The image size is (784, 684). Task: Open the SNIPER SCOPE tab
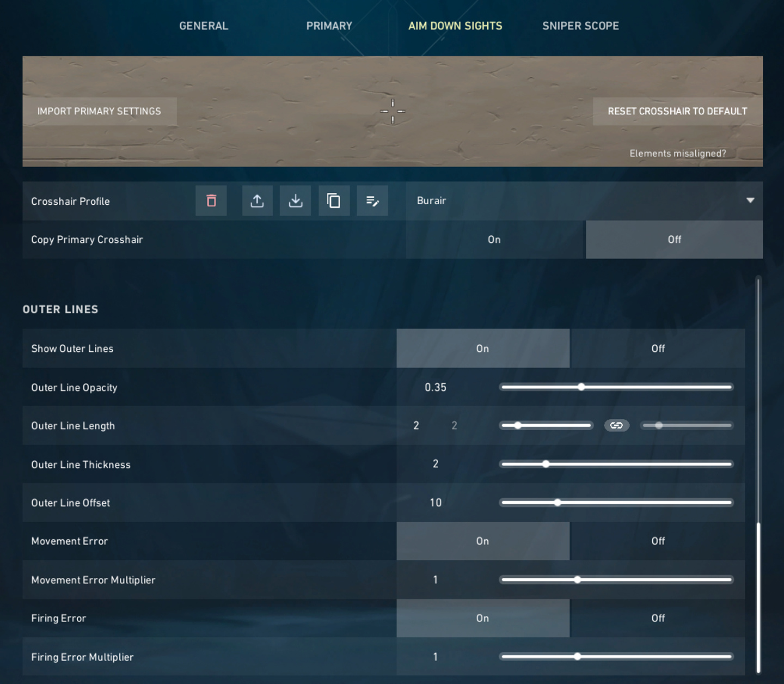pos(580,26)
